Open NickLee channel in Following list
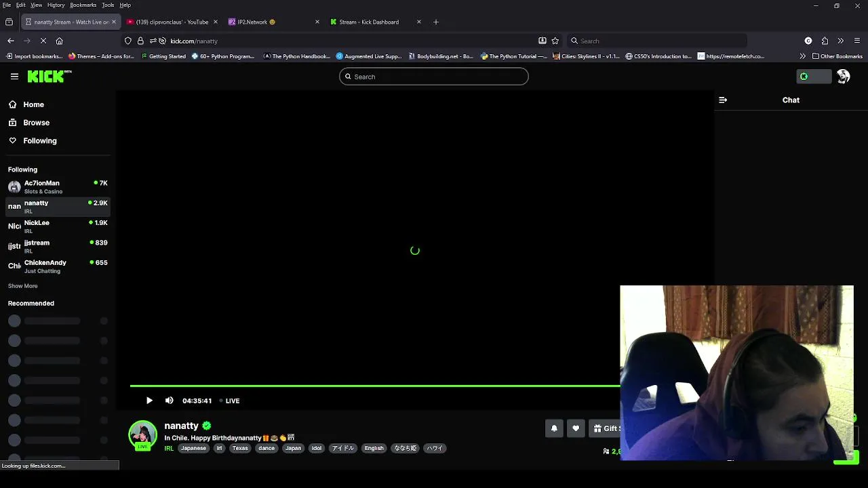The height and width of the screenshot is (488, 868). [x=58, y=226]
